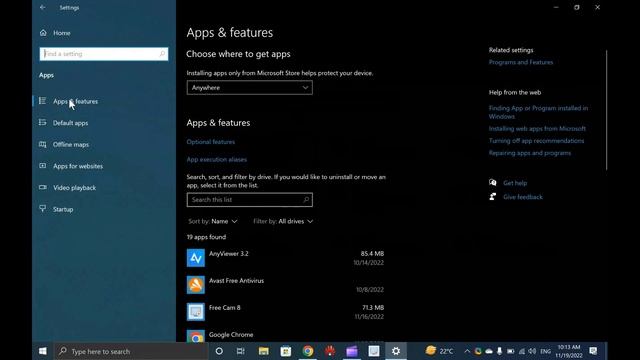Viewport: 640px width, 360px height.
Task: Select the Google Chrome app entry
Action: [x=285, y=336]
